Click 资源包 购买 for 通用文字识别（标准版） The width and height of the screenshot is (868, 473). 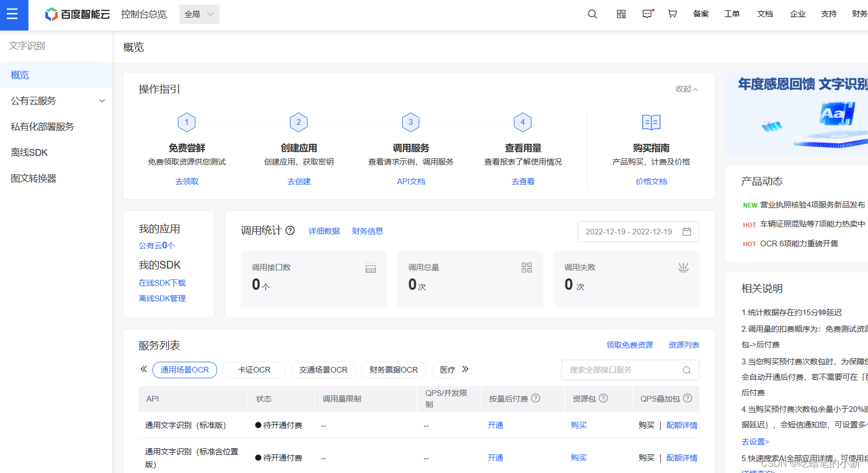pos(578,425)
